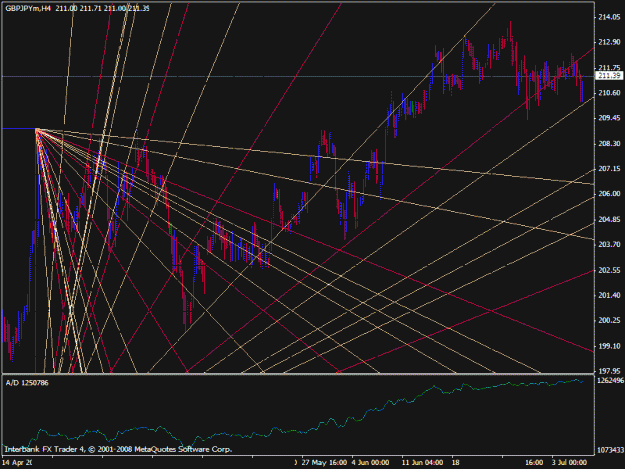Viewport: 625px width, 469px height.
Task: Click the 210.60 price axis label
Action: pos(609,93)
